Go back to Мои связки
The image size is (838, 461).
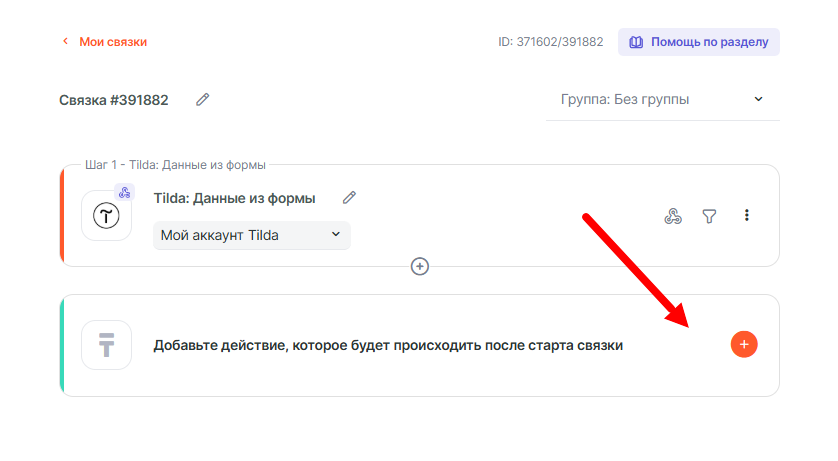[x=113, y=42]
